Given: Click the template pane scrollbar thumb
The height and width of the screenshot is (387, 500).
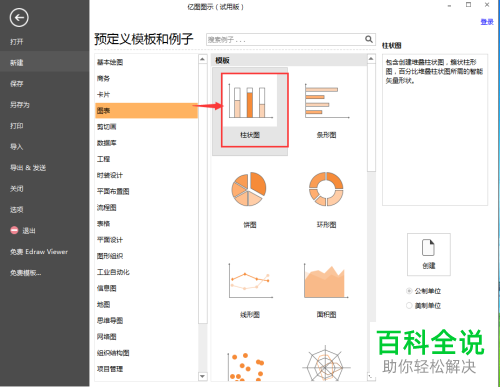Looking at the screenshot, I should pyautogui.click(x=371, y=117).
